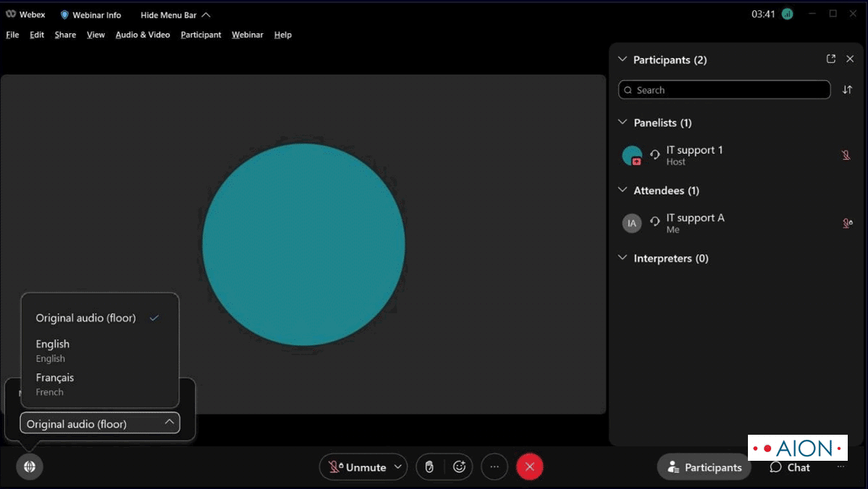This screenshot has width=868, height=489.
Task: Click the participant Search field
Action: [x=724, y=90]
